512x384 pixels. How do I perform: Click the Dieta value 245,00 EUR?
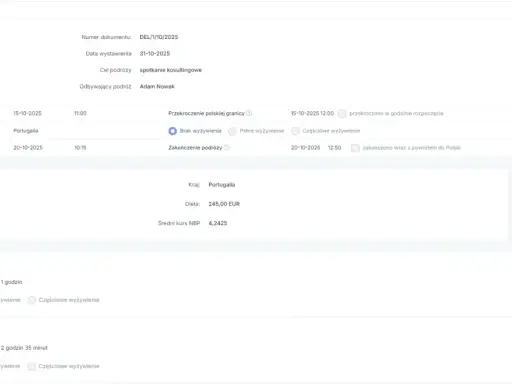224,204
